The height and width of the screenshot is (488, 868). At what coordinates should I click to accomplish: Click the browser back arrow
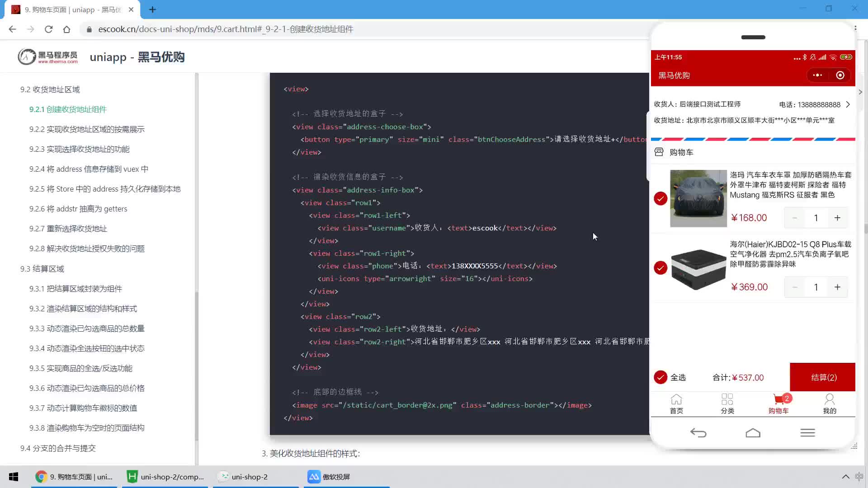[12, 29]
